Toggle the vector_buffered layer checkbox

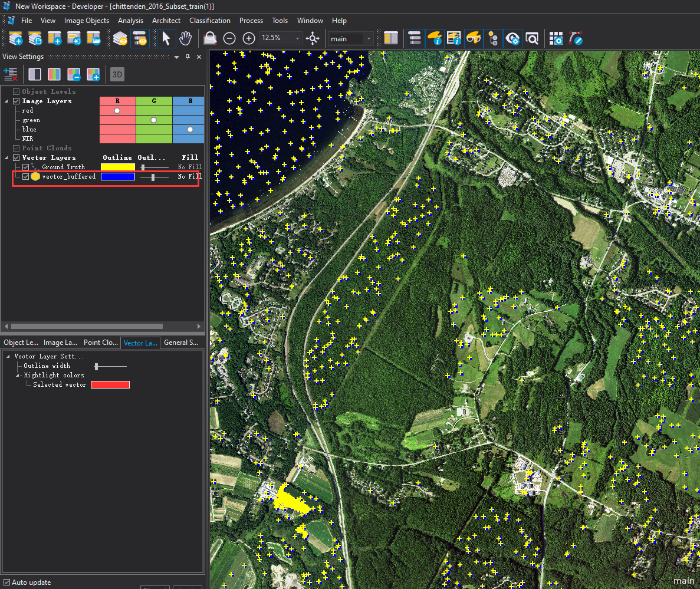click(x=25, y=176)
